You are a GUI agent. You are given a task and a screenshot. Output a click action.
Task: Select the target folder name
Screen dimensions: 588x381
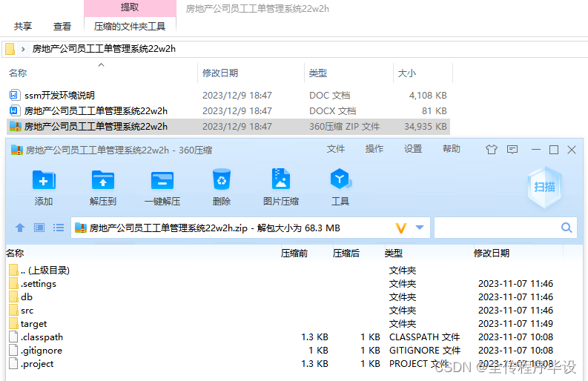[34, 324]
